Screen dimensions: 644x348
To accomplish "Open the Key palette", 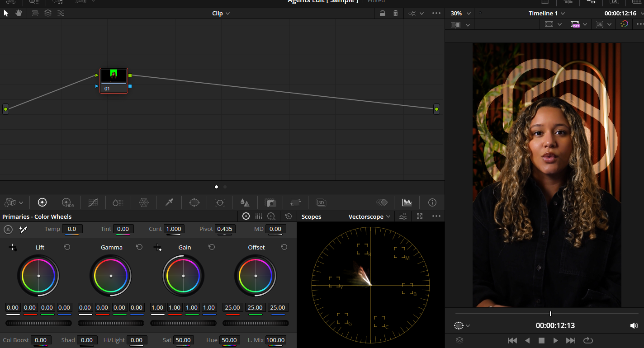I will [x=270, y=202].
